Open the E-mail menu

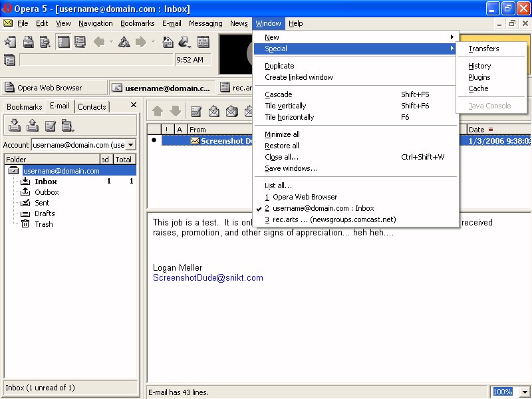(x=172, y=23)
